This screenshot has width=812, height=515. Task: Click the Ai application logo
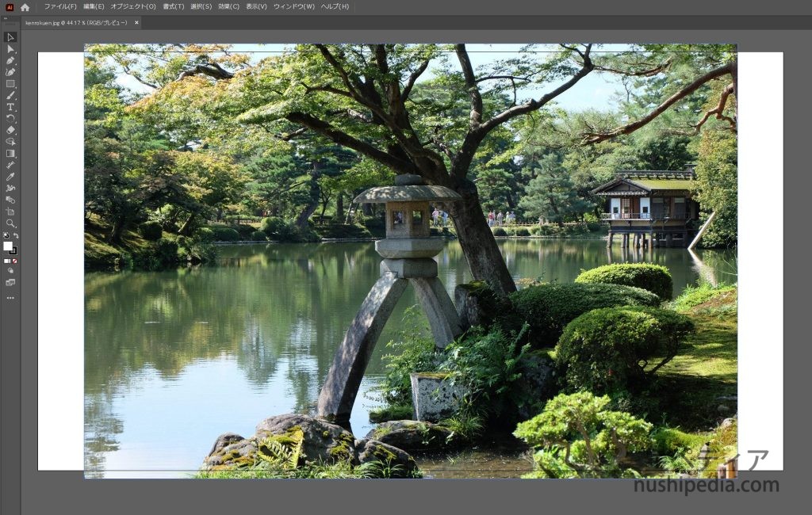[x=9, y=7]
